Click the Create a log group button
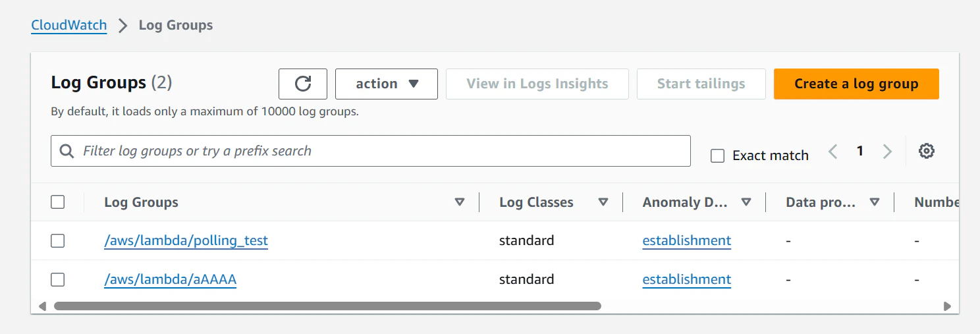The height and width of the screenshot is (334, 980). 856,84
